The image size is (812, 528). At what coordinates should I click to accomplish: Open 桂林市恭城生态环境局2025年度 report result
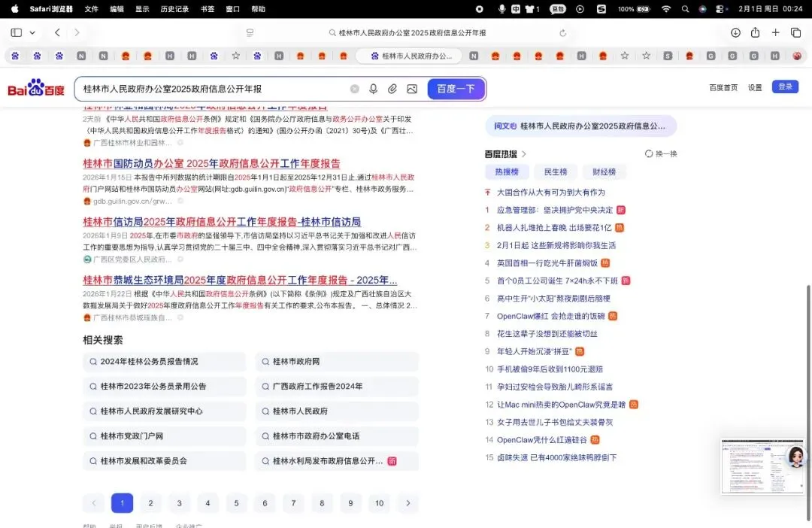pyautogui.click(x=240, y=281)
